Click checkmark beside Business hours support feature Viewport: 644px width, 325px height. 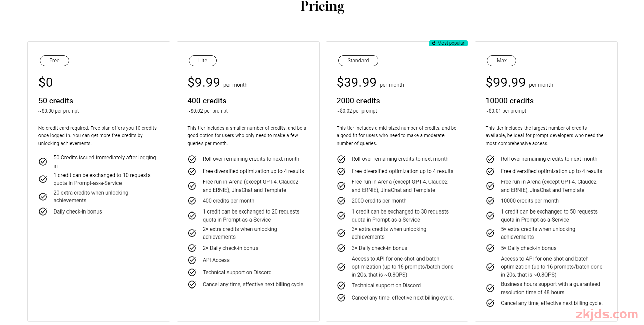490,288
